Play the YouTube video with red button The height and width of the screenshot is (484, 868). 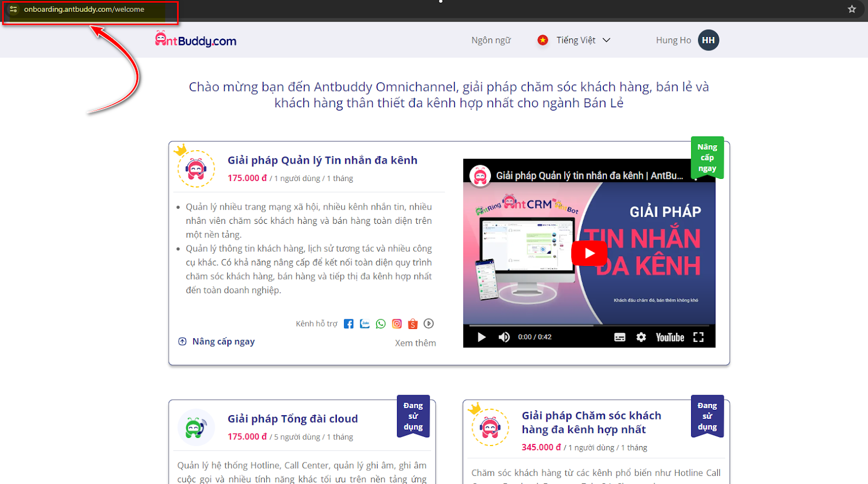point(590,253)
